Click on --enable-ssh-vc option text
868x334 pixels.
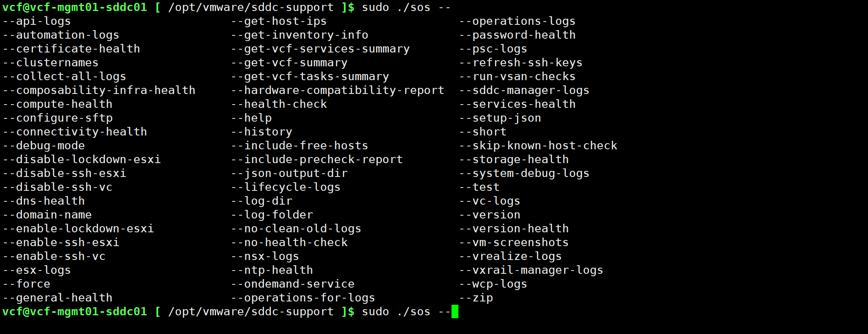54,256
